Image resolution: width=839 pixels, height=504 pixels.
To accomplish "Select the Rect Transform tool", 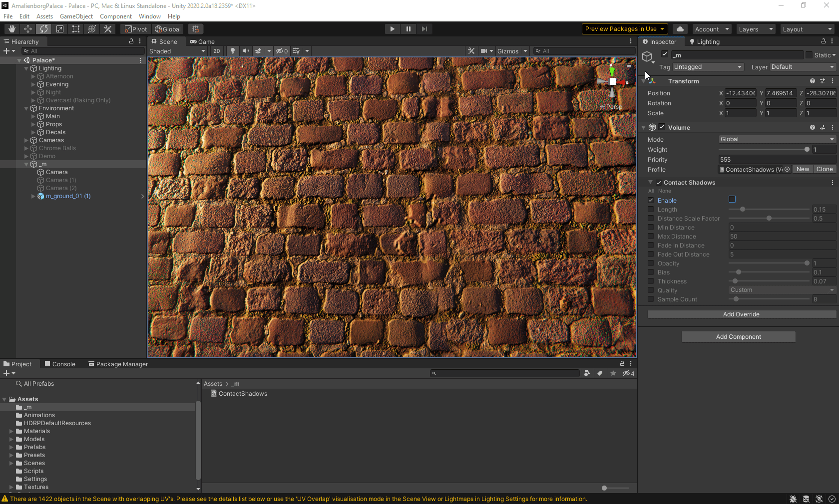I will pos(76,29).
